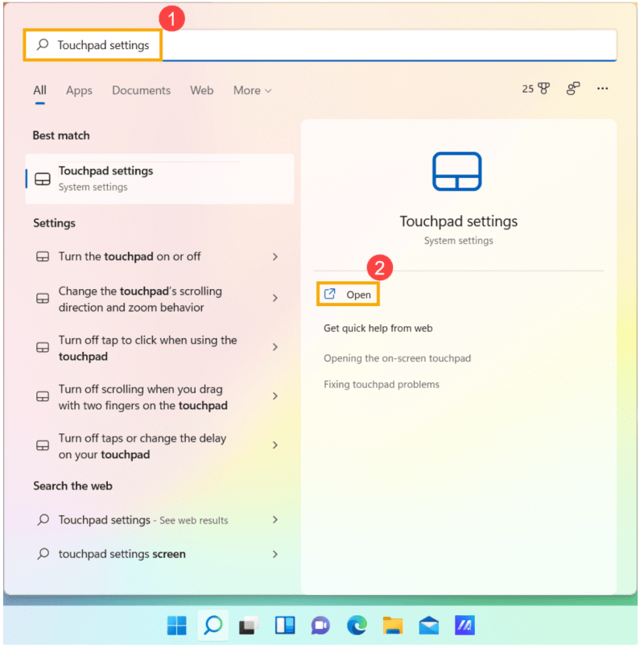This screenshot has width=644, height=649.
Task: Open Widgets from the taskbar
Action: (x=285, y=626)
